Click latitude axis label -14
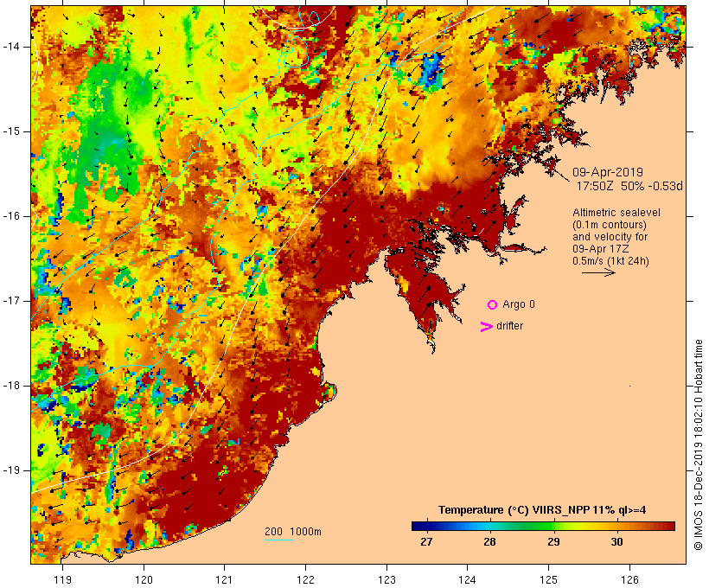This screenshot has height=588, width=709. coord(11,47)
